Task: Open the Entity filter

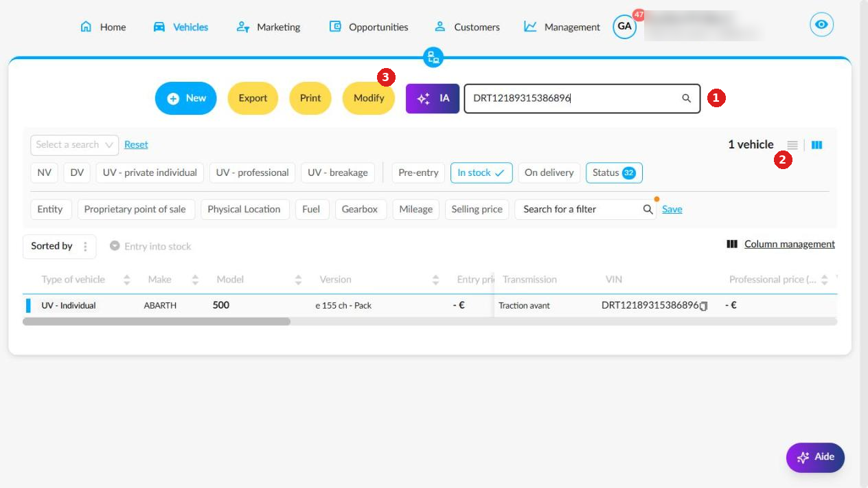Action: [x=50, y=209]
